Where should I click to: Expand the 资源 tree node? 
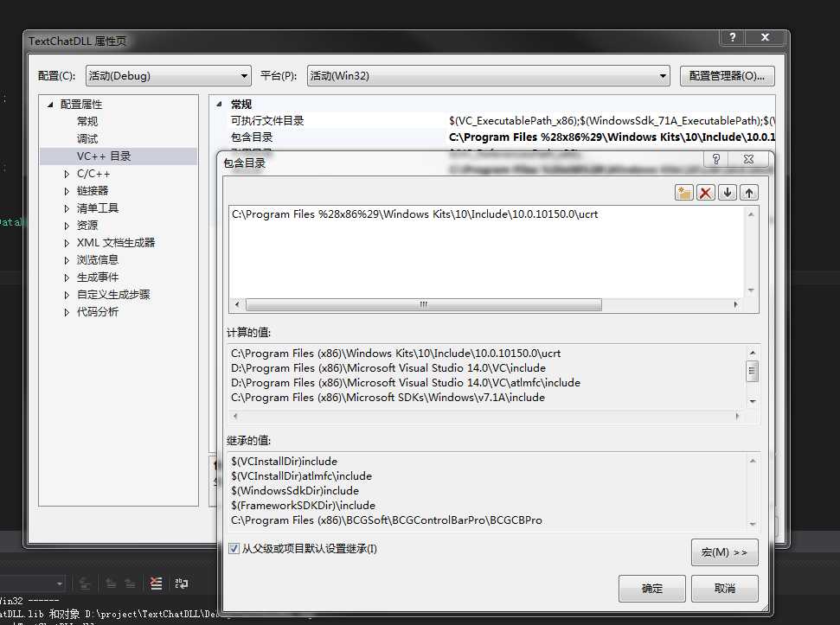(67, 226)
